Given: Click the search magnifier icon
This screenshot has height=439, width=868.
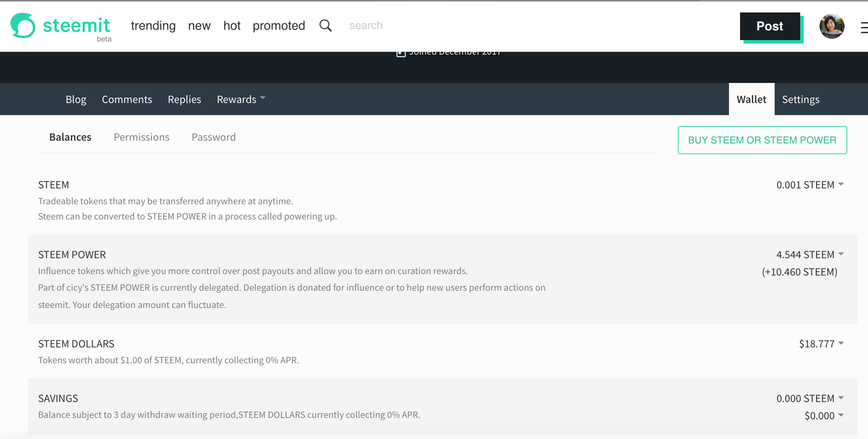Looking at the screenshot, I should tap(325, 26).
